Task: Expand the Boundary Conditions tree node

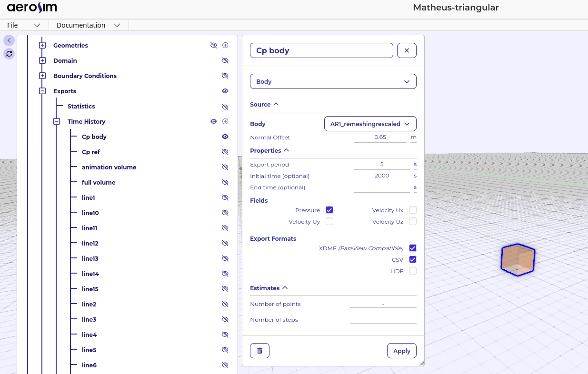Action: pyautogui.click(x=42, y=76)
